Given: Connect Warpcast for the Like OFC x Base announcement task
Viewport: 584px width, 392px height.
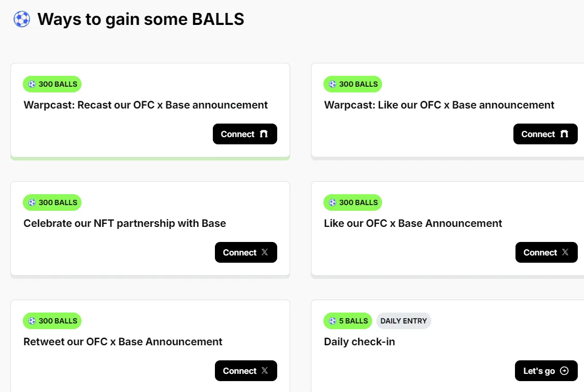Looking at the screenshot, I should [545, 133].
